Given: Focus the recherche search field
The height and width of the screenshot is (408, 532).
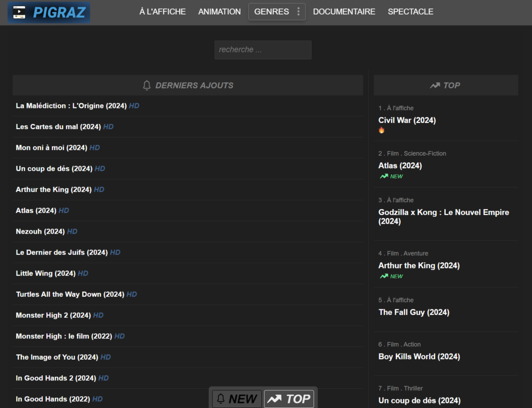Looking at the screenshot, I should click(263, 50).
